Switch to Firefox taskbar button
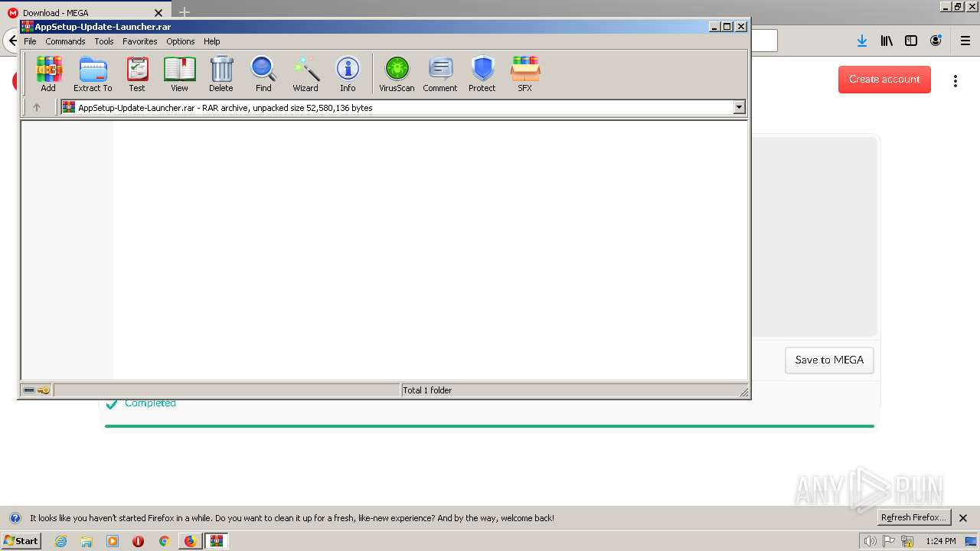 pyautogui.click(x=190, y=541)
